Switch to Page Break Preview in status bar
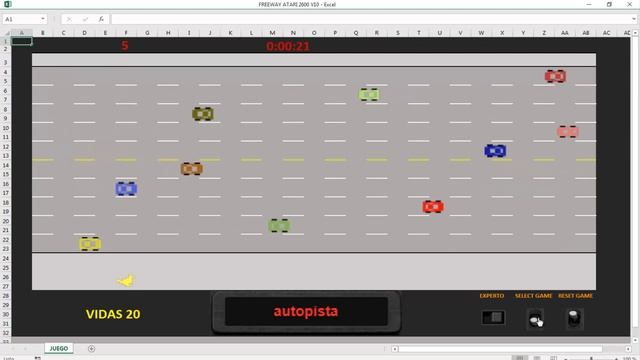Screen dimensions: 640x360 tap(553, 358)
